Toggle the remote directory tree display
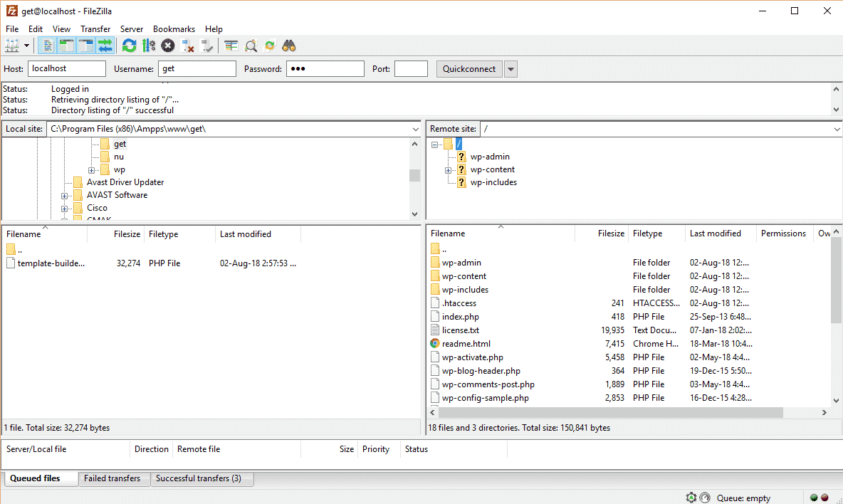 [86, 46]
